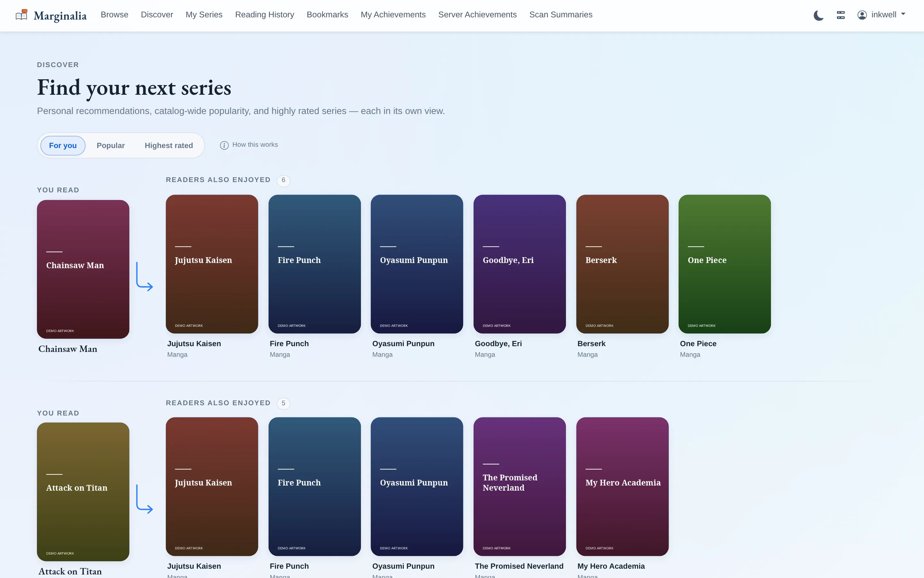
Task: Open Jujutsu Kaisen cover in Attack on Titan row
Action: 212,486
